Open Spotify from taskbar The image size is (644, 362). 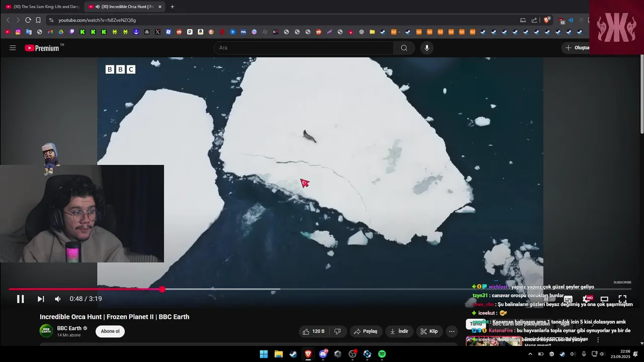coord(382,354)
